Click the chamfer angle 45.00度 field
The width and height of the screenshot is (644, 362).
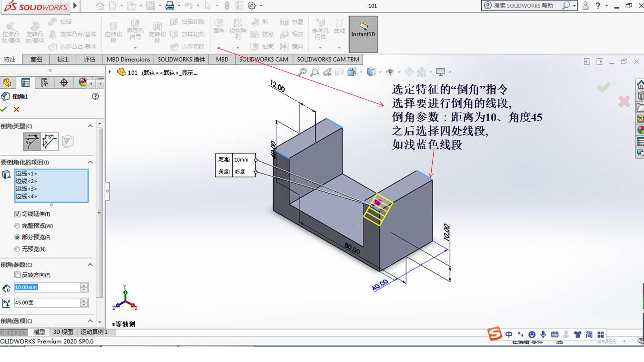[x=47, y=302]
